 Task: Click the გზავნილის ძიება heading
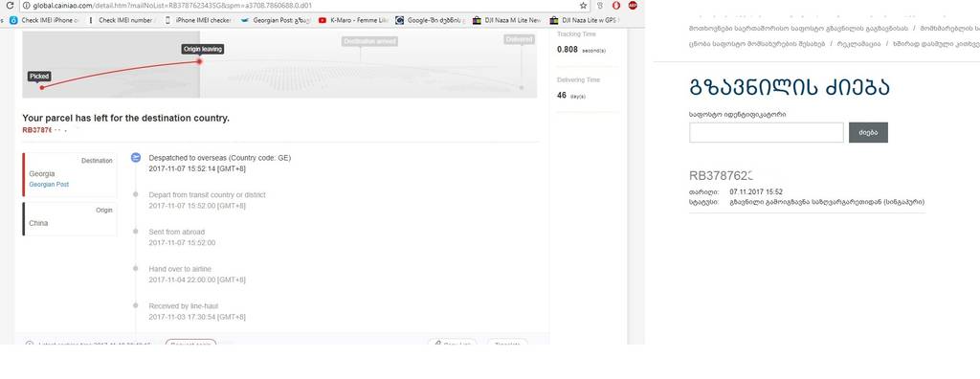tap(789, 87)
